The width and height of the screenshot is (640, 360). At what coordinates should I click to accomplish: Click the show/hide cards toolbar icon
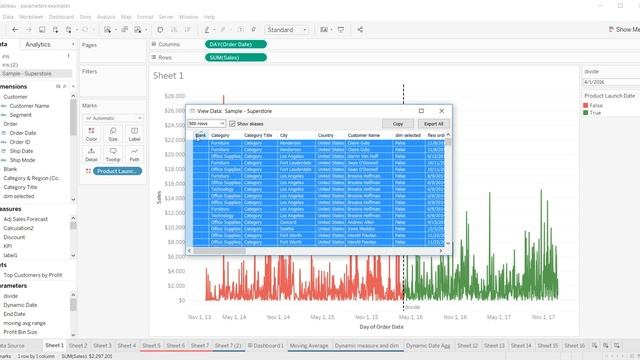coord(324,30)
